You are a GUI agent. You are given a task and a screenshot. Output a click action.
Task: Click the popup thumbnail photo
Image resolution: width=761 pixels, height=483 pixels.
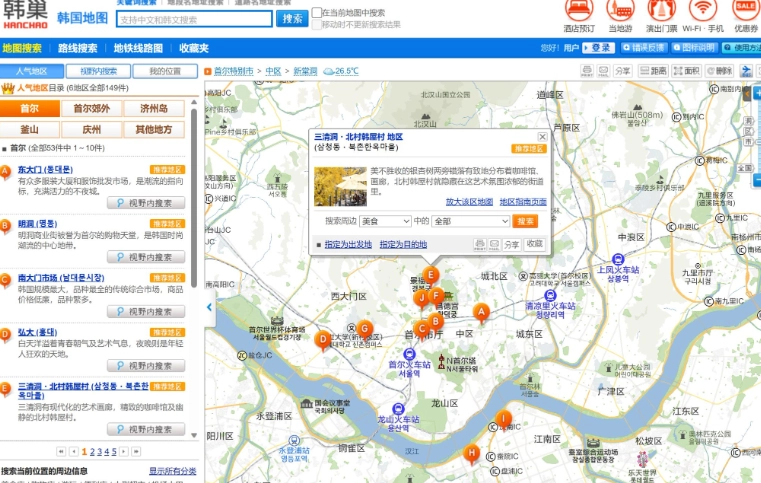(340, 186)
